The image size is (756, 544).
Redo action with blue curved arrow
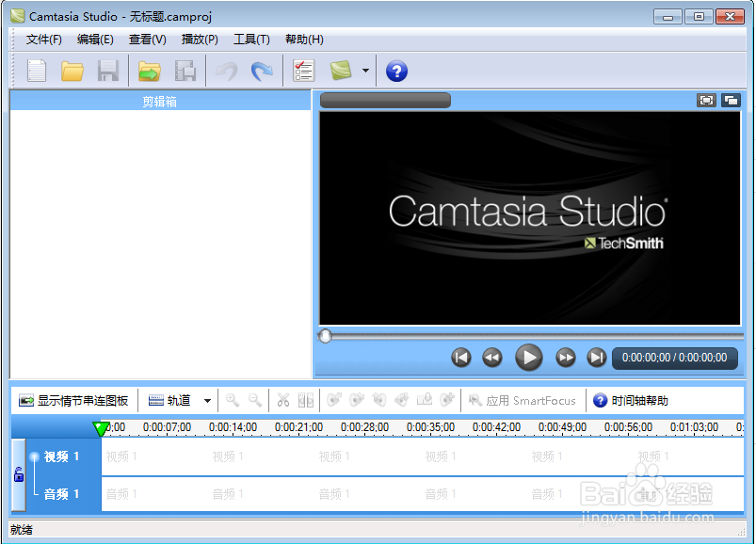coord(262,72)
